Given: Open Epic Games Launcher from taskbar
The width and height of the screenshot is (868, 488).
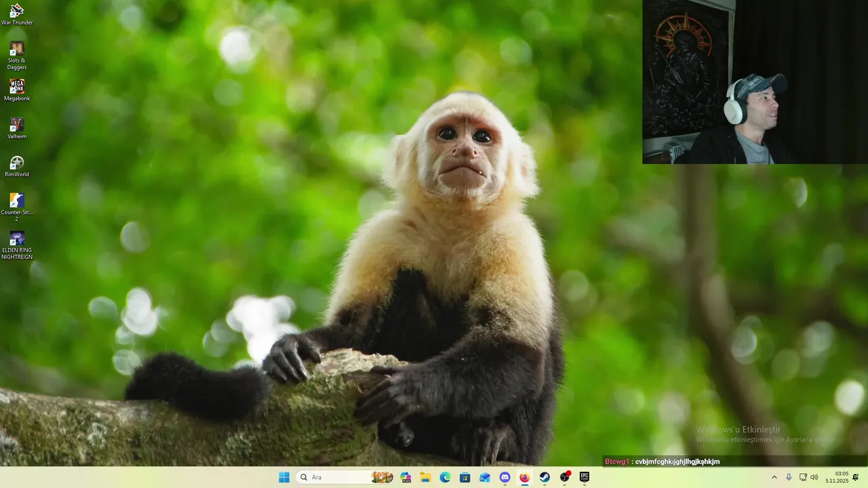Looking at the screenshot, I should click(584, 477).
